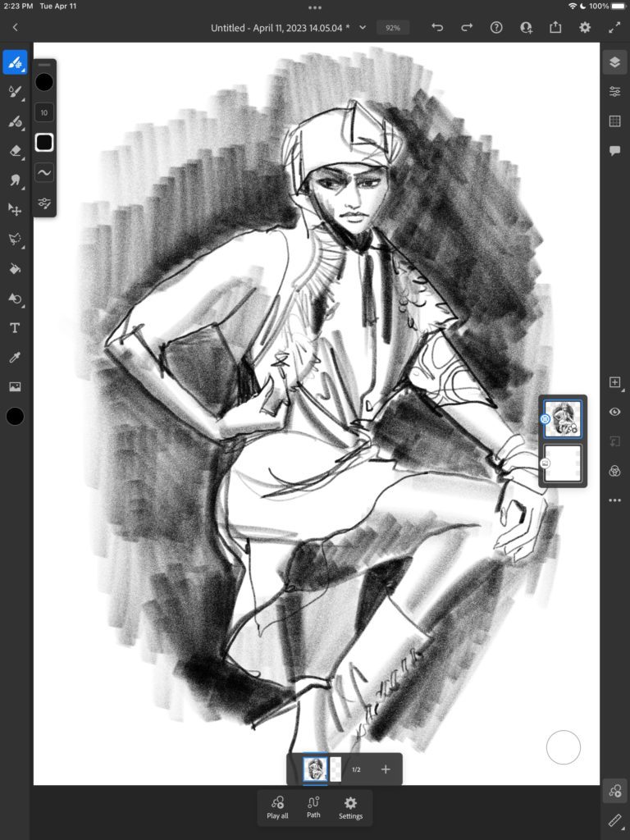Open the 92% zoom level menu
This screenshot has height=840, width=630.
tap(393, 28)
